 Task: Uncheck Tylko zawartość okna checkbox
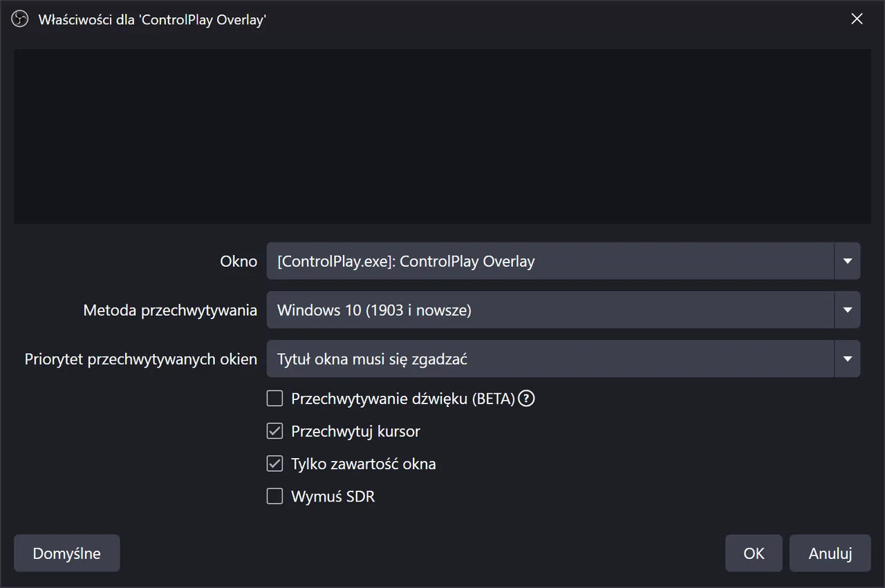275,464
